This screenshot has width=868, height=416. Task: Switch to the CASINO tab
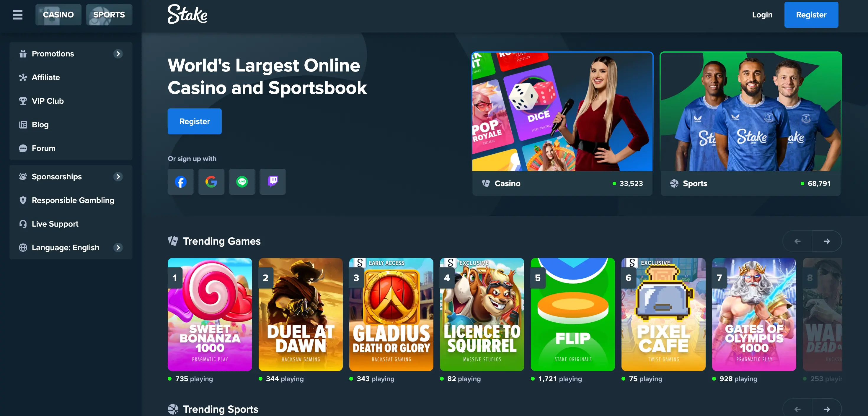click(x=58, y=15)
